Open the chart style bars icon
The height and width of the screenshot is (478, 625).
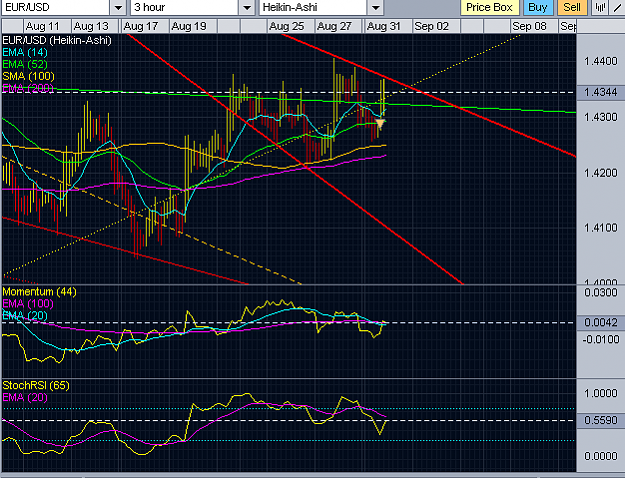tap(600, 7)
